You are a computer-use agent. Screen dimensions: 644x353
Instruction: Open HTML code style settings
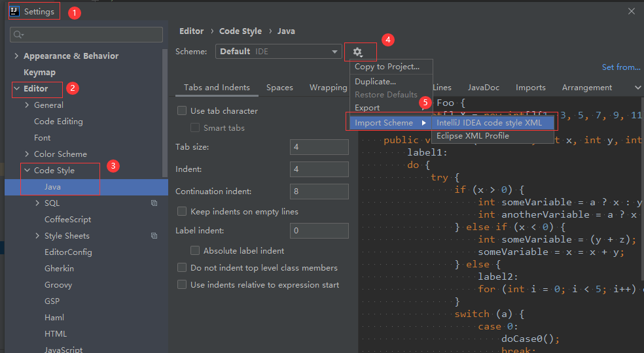click(56, 334)
